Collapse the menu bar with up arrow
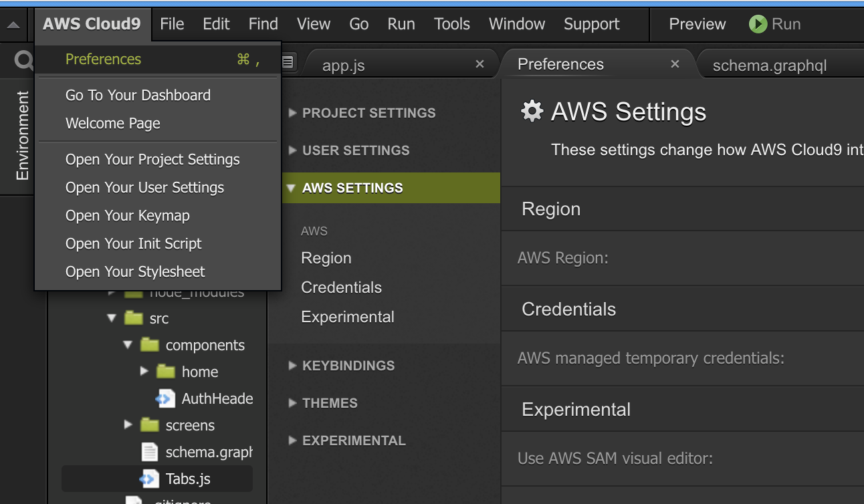Image resolution: width=864 pixels, height=504 pixels. pyautogui.click(x=14, y=25)
